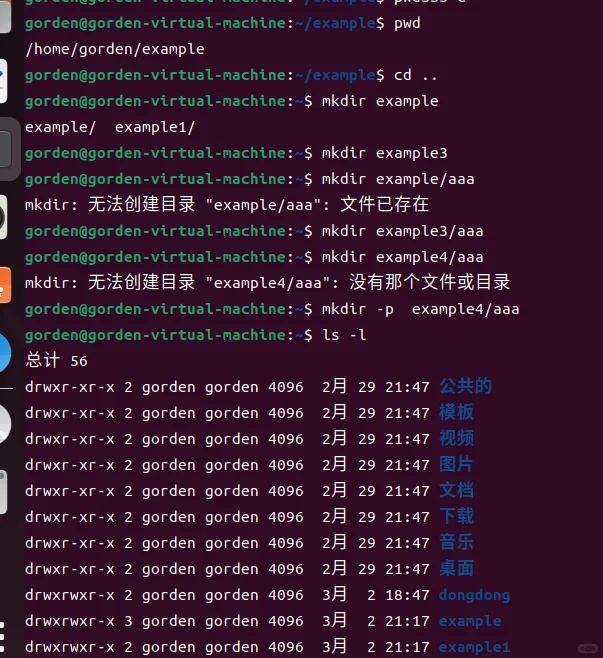Click the quoted "example4/aaa" in the error message

point(268,283)
